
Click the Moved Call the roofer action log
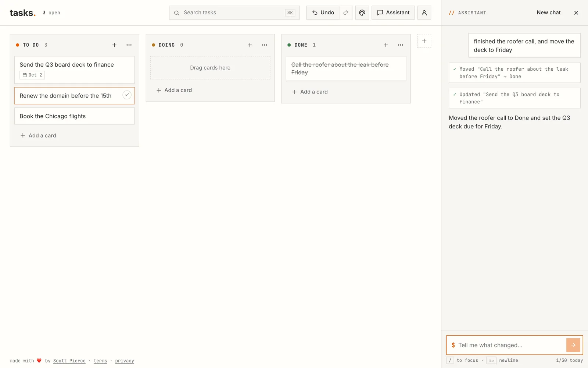[514, 73]
